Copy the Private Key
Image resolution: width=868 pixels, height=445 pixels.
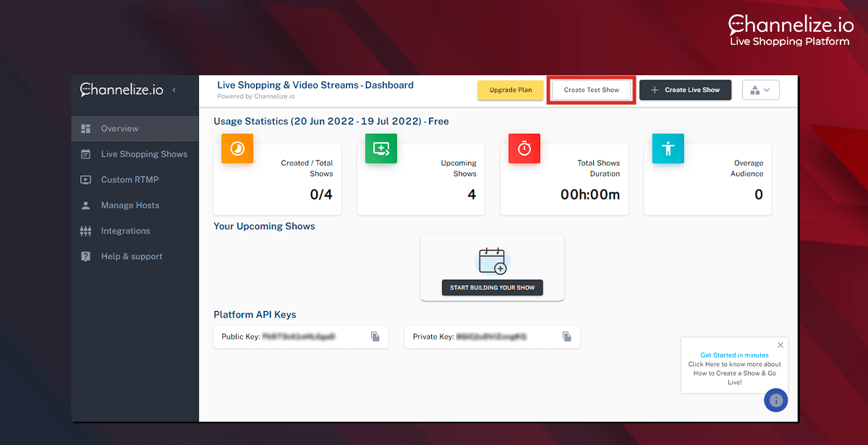[x=567, y=336]
